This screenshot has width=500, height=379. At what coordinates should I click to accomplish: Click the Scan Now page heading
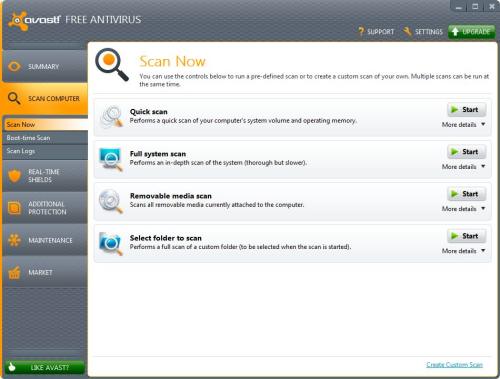point(172,61)
